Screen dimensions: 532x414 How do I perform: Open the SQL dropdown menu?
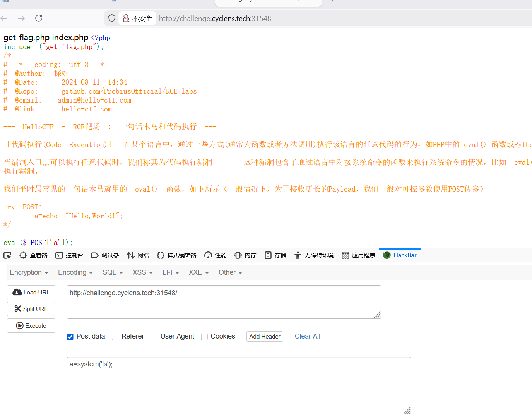(113, 272)
